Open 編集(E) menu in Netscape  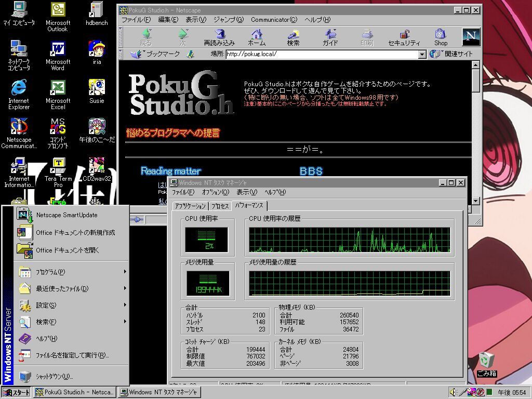tap(168, 20)
